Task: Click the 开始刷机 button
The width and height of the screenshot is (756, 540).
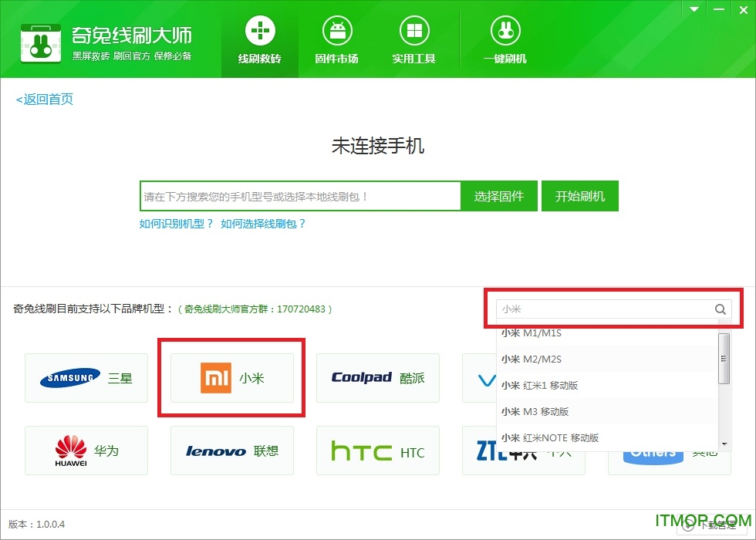Action: (580, 196)
